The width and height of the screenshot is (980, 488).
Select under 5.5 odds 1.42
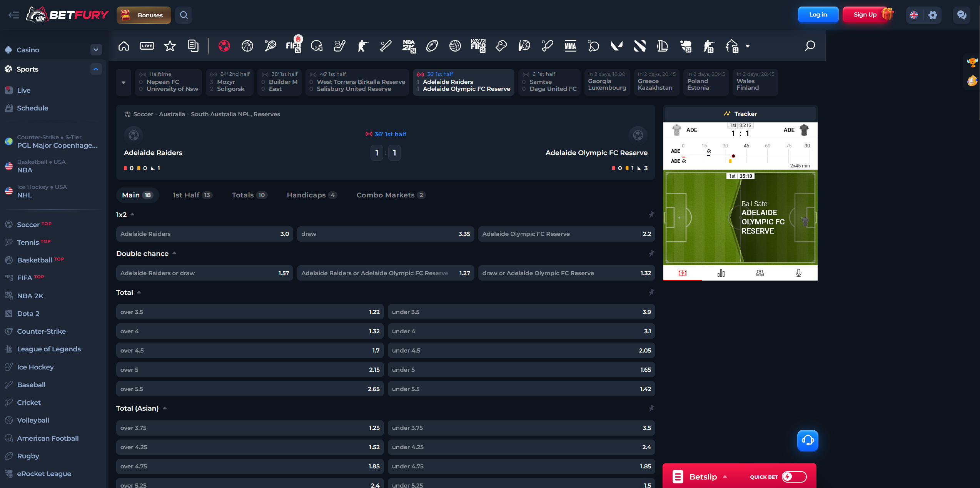[521, 389]
